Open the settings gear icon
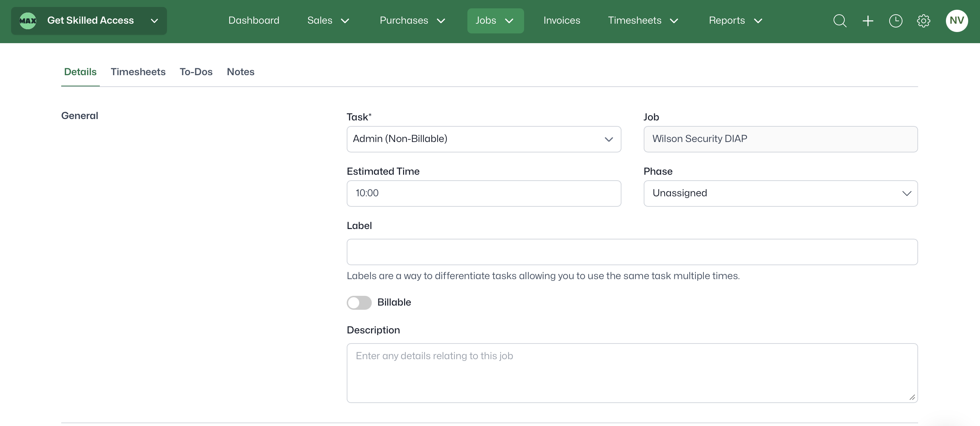The image size is (980, 426). click(923, 21)
